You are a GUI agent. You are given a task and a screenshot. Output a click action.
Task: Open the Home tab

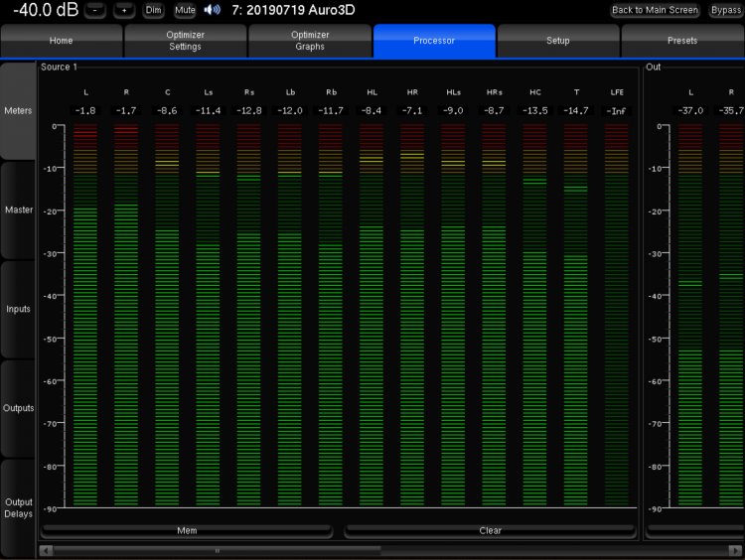62,41
